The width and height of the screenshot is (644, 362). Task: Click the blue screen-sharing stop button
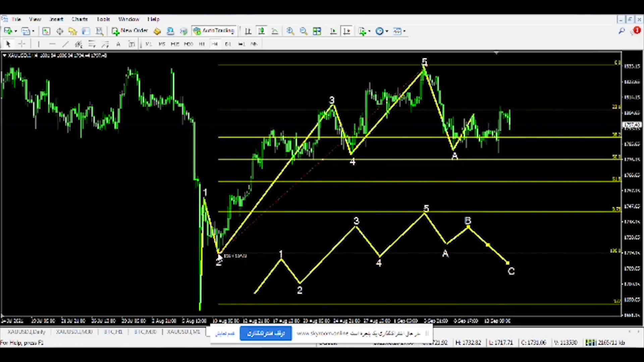(x=266, y=334)
